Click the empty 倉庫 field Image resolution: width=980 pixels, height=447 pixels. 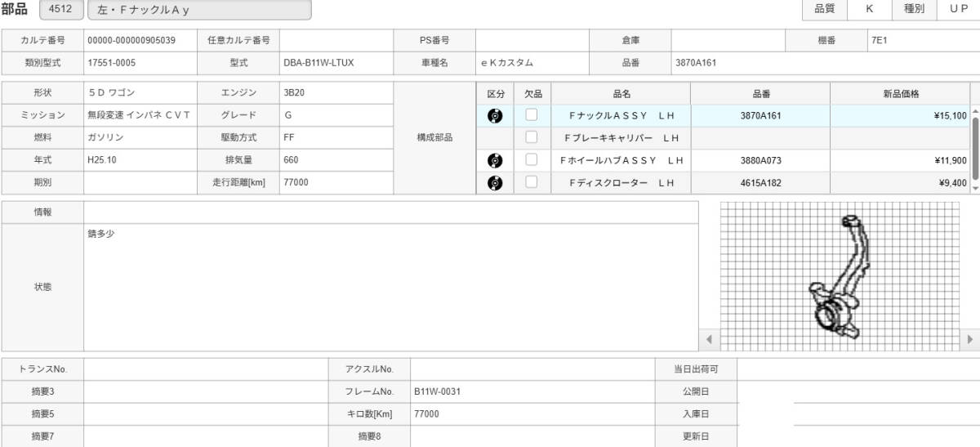coord(728,39)
